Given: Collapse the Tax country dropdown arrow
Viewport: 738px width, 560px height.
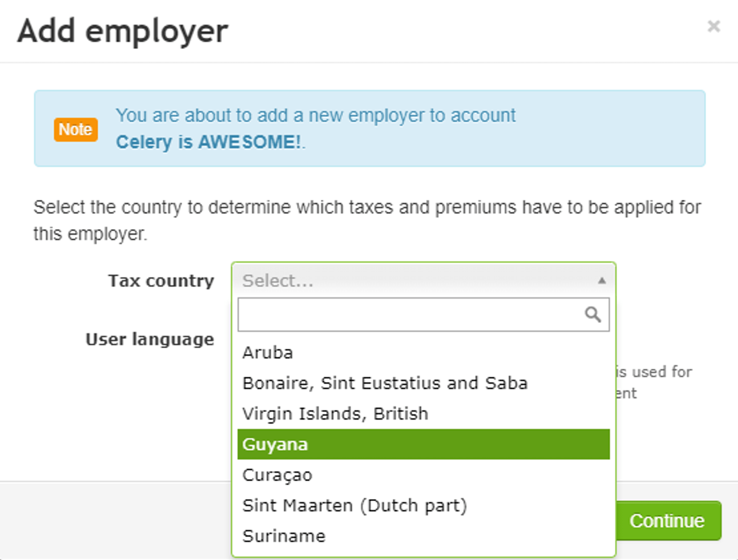Looking at the screenshot, I should point(602,280).
